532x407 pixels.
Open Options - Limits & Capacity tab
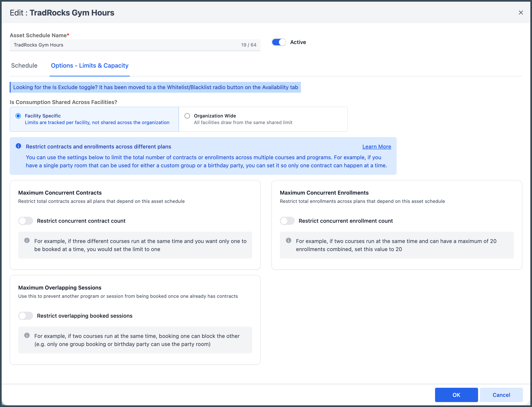tap(89, 66)
